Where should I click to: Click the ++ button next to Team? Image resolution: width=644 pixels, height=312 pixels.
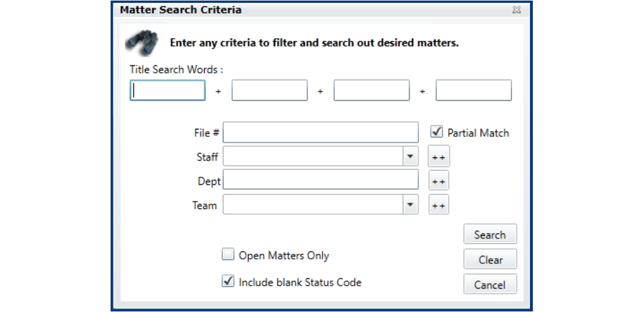click(x=439, y=205)
